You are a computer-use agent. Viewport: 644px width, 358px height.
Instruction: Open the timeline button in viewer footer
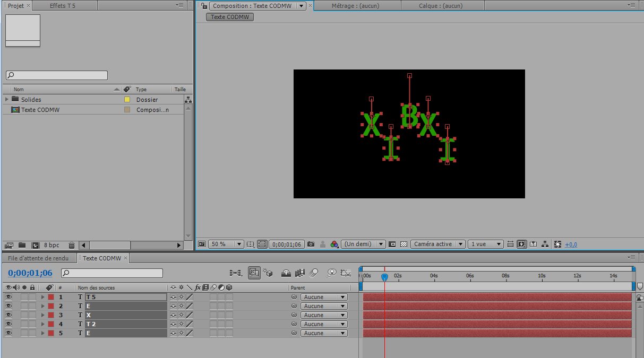pyautogui.click(x=533, y=244)
